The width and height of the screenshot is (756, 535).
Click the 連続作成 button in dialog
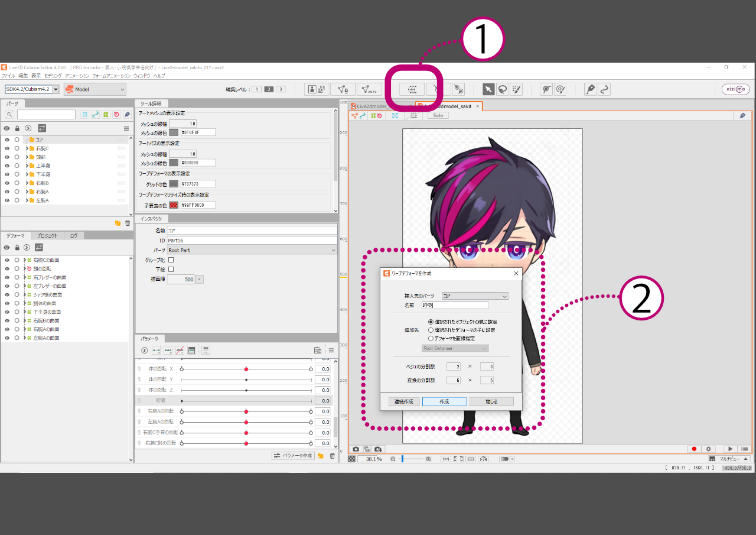tap(405, 401)
